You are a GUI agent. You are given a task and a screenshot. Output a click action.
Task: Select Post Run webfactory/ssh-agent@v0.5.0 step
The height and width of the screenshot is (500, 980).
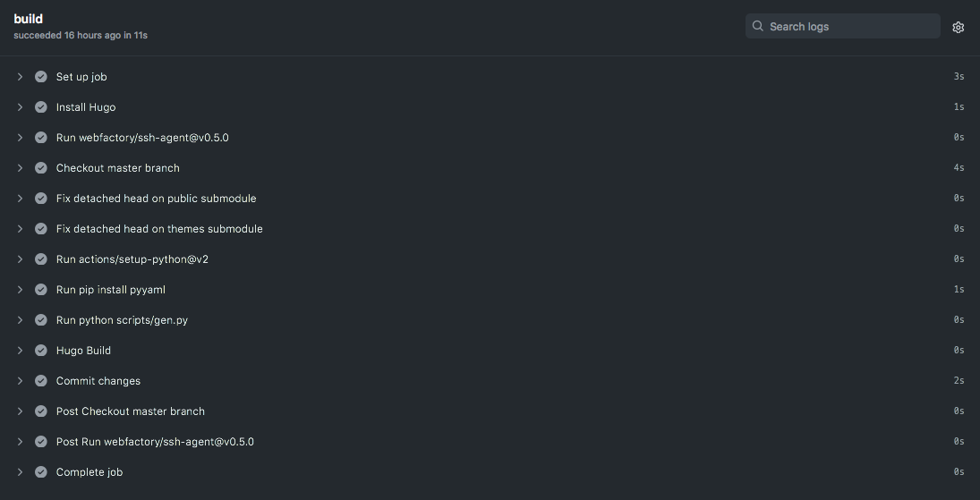[x=155, y=442]
